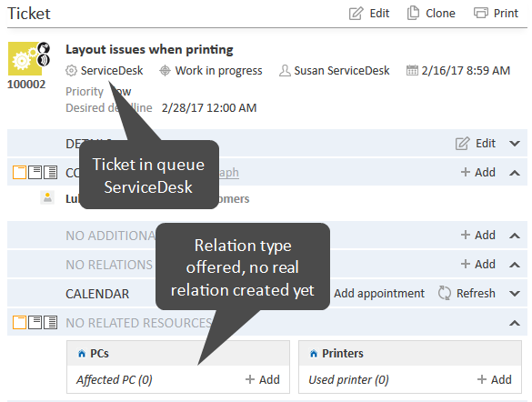Refresh the calendar section
Viewport: 532px width, 402px height.
tap(467, 293)
